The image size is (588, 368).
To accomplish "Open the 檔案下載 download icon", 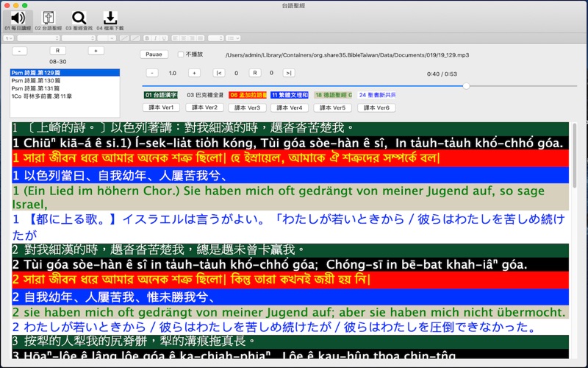I will [x=110, y=18].
